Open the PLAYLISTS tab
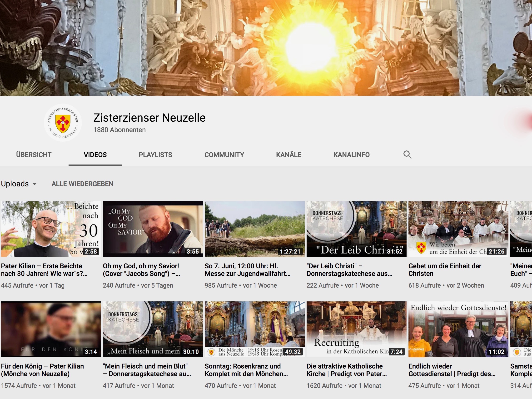Screen dimensions: 532x399 (155, 155)
